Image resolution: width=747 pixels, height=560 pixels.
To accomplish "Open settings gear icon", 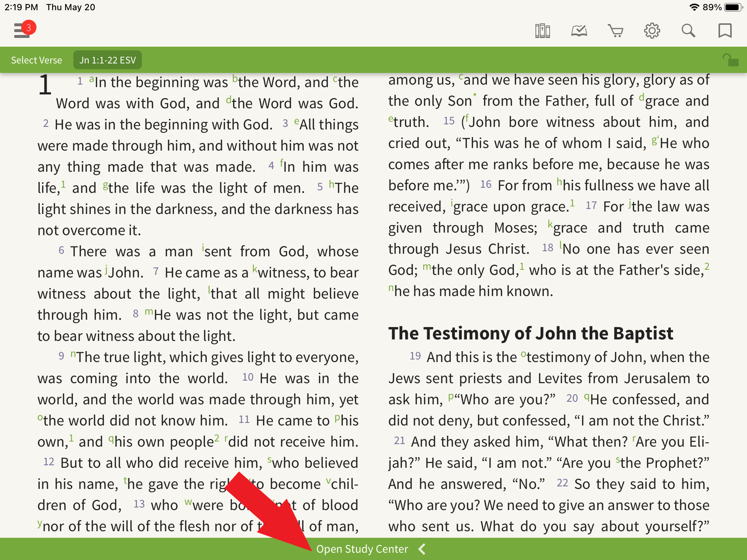I will click(x=652, y=31).
